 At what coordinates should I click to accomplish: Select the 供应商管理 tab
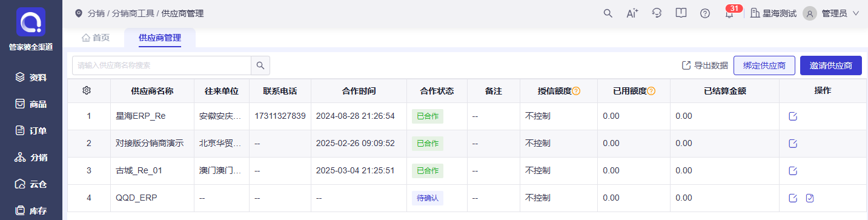160,38
